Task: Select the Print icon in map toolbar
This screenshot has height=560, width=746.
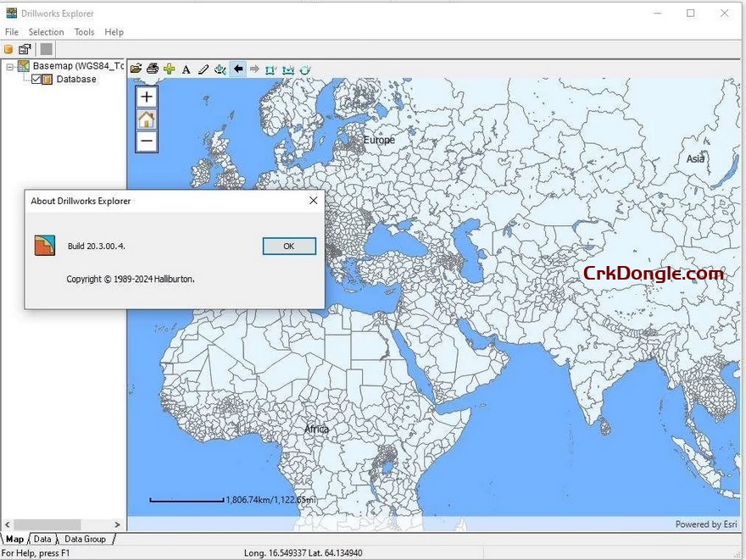Action: [153, 69]
